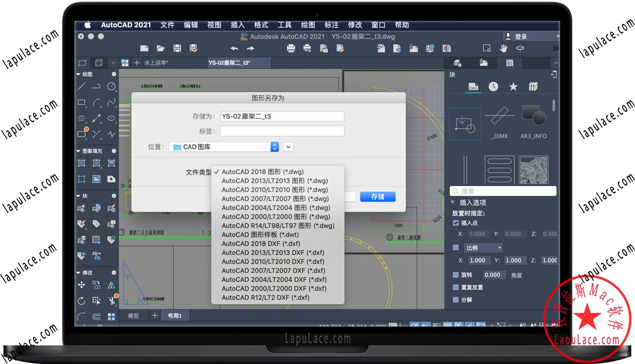Click the Undo arrow in toolbar
Screen dimensions: 635x364
pos(234,48)
